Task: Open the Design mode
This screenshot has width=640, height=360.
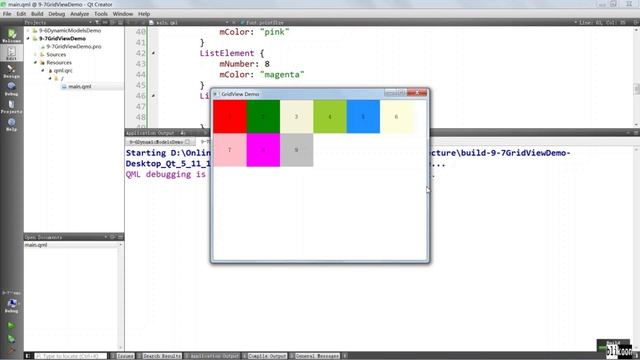Action: (11, 71)
